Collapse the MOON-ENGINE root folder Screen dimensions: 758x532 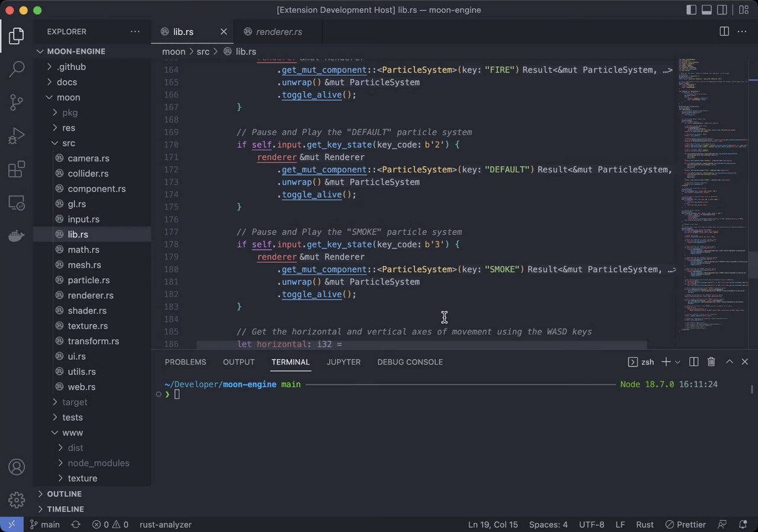click(92, 51)
